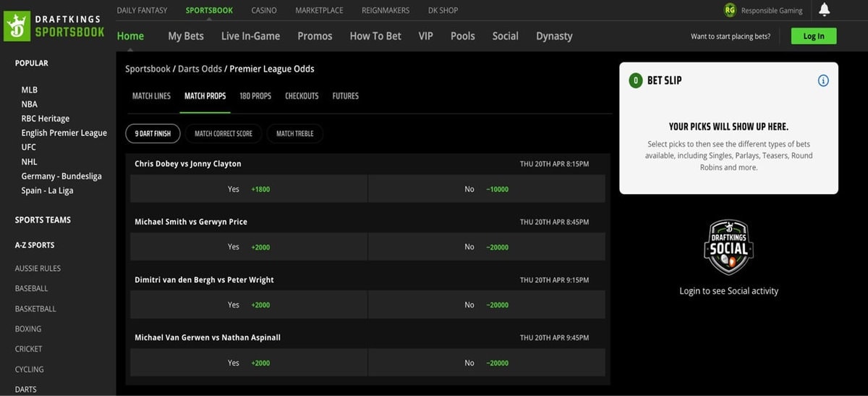Bet Yes +2000 on Smith vs Price
Image resolution: width=868 pixels, height=396 pixels.
(249, 247)
